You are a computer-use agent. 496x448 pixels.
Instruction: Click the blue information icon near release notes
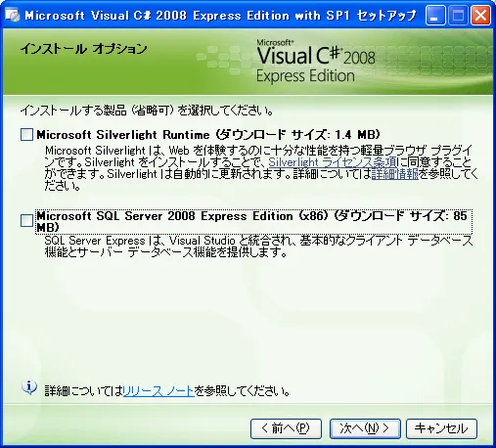[29, 387]
